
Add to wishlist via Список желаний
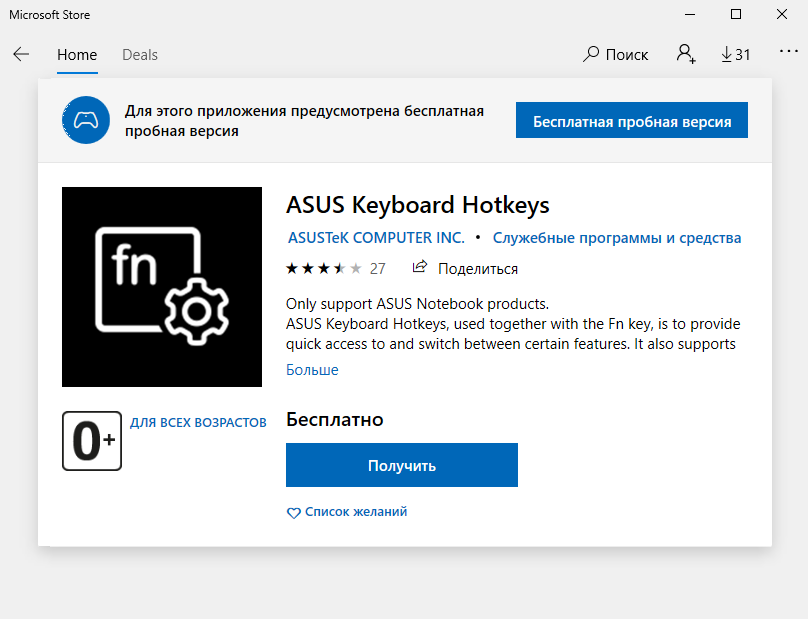[347, 512]
